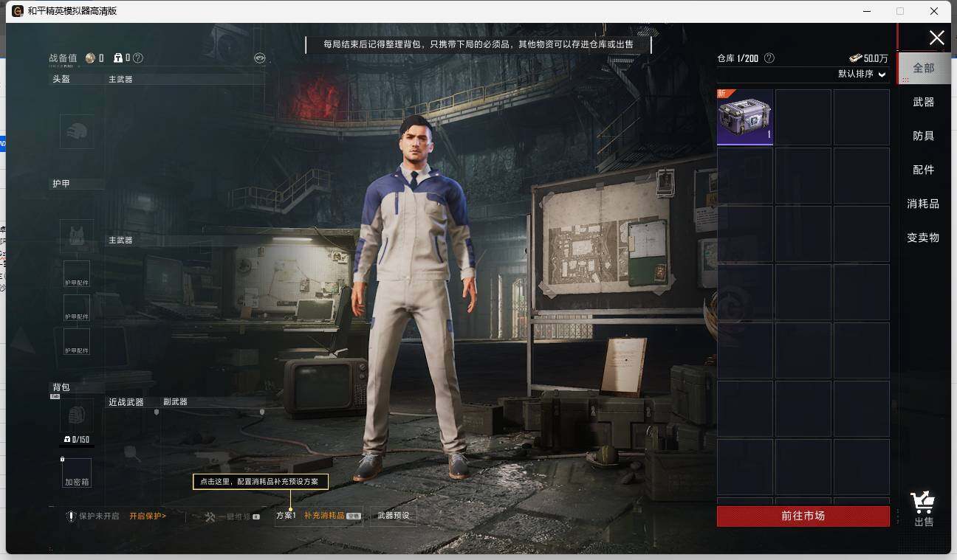957x560 pixels.
Task: Click the first 护甲配件 armor attachment slot
Action: pos(77,274)
